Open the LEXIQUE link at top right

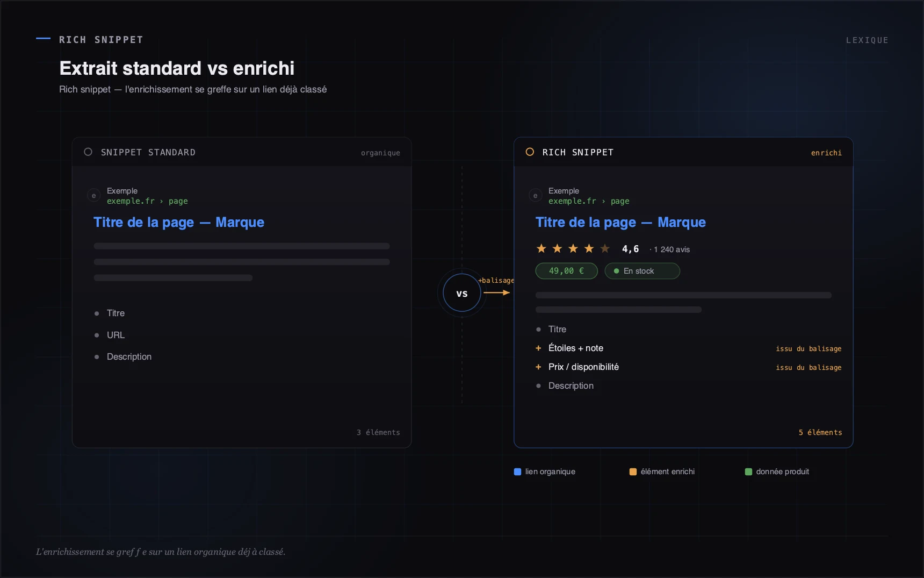(x=867, y=40)
